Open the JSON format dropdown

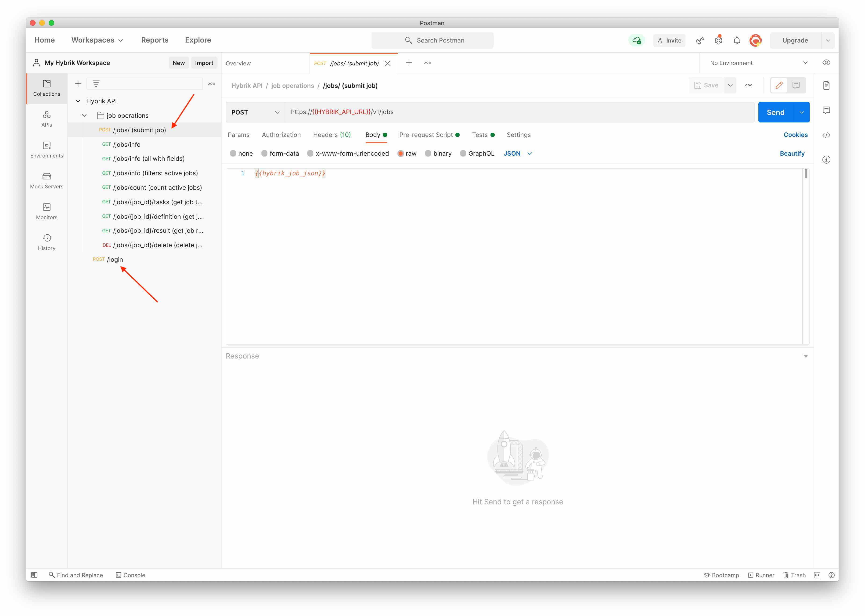(x=518, y=153)
